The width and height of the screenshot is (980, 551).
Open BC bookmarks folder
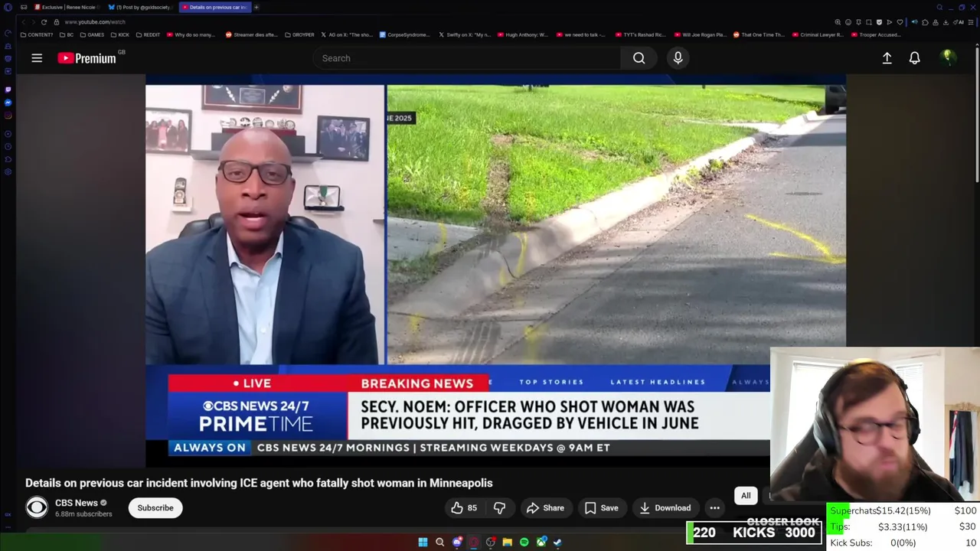[67, 34]
